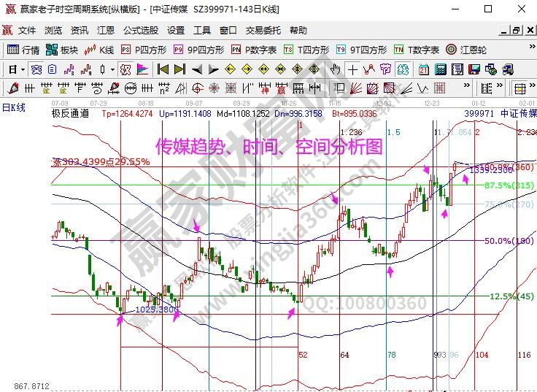Click the T数字表 toolbar button

(x=416, y=50)
